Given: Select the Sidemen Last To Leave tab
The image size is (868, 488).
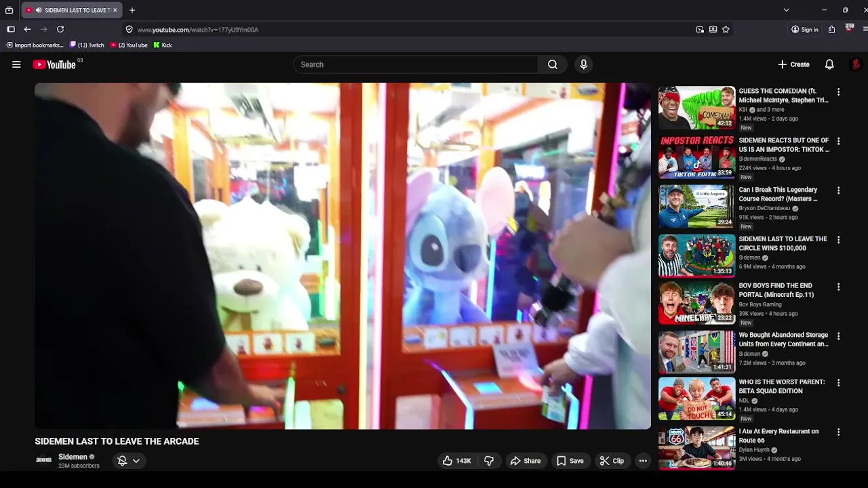Looking at the screenshot, I should tap(71, 10).
